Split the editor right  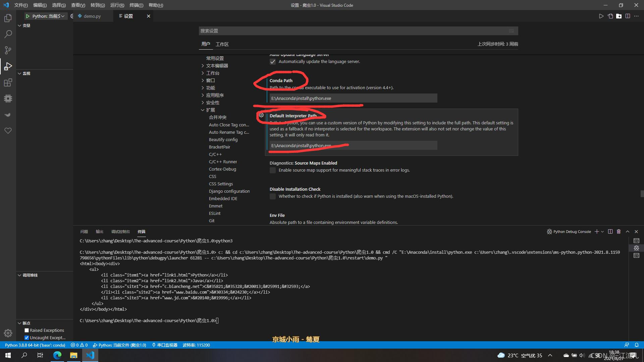628,16
